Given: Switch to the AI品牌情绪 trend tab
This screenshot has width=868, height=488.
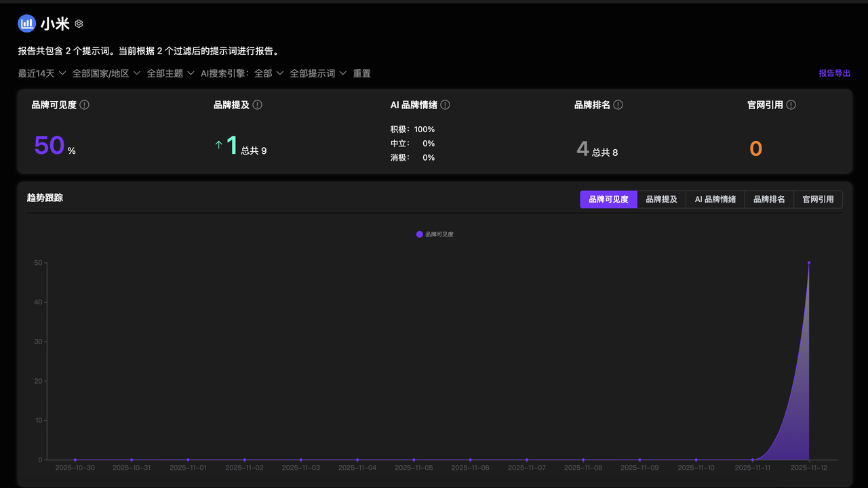Looking at the screenshot, I should click(715, 199).
